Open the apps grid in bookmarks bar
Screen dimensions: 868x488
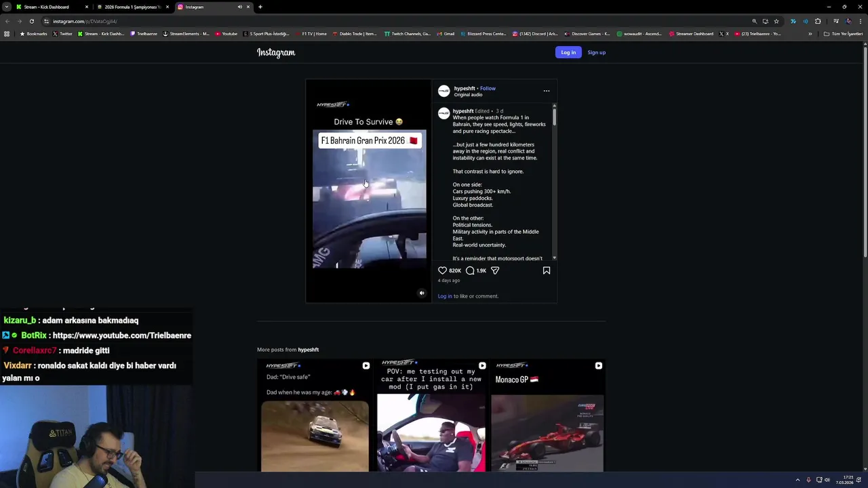[7, 34]
